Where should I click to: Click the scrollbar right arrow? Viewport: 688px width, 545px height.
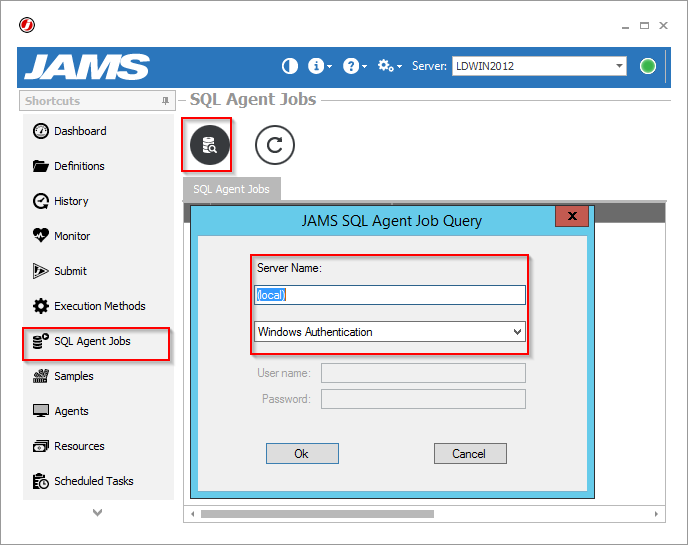click(x=656, y=514)
